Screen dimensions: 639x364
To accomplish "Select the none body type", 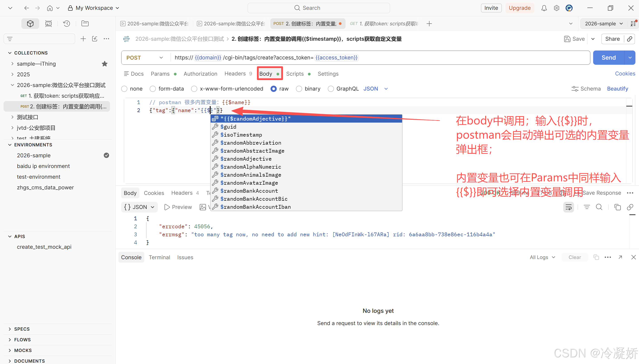I will coord(124,89).
